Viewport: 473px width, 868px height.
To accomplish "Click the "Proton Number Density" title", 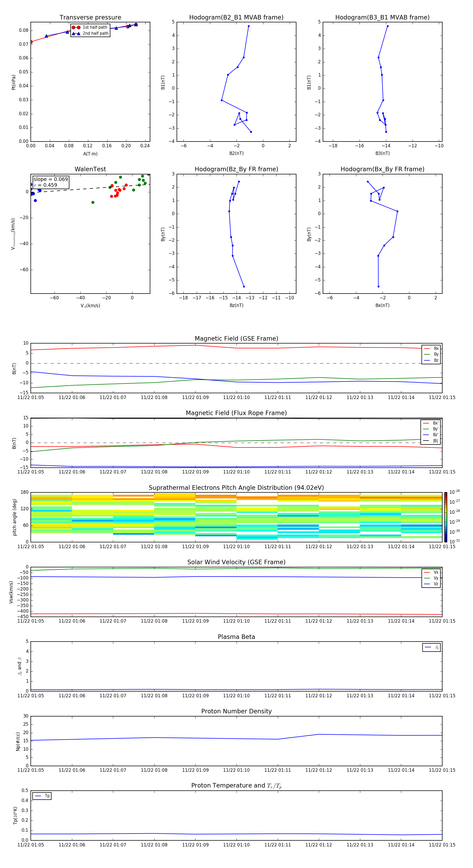I will click(236, 711).
